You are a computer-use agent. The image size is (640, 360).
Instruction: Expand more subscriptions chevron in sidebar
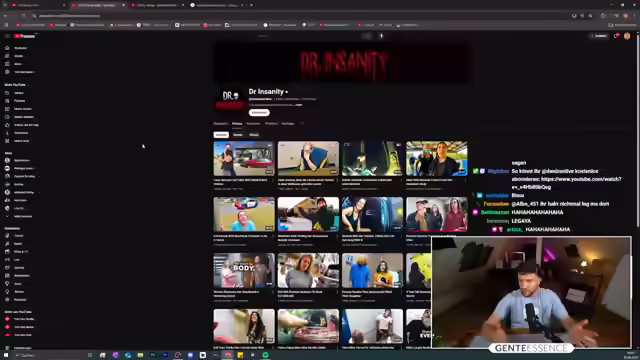[x=7, y=216]
